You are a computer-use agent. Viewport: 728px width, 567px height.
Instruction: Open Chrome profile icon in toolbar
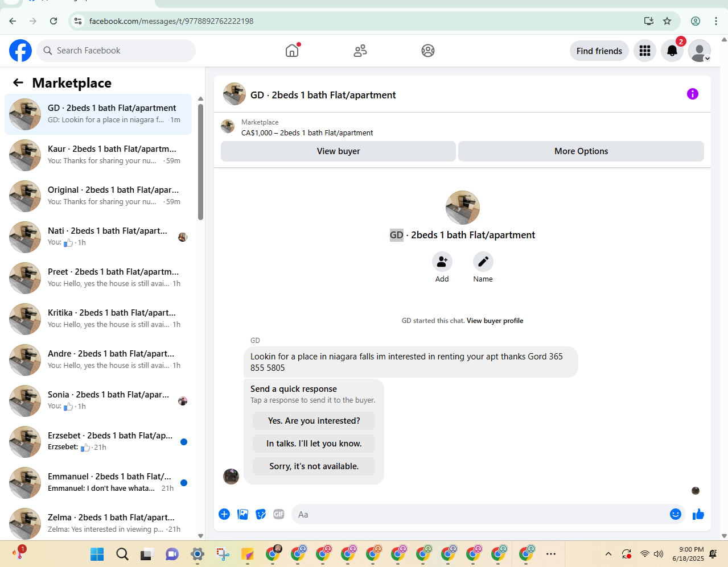[696, 21]
